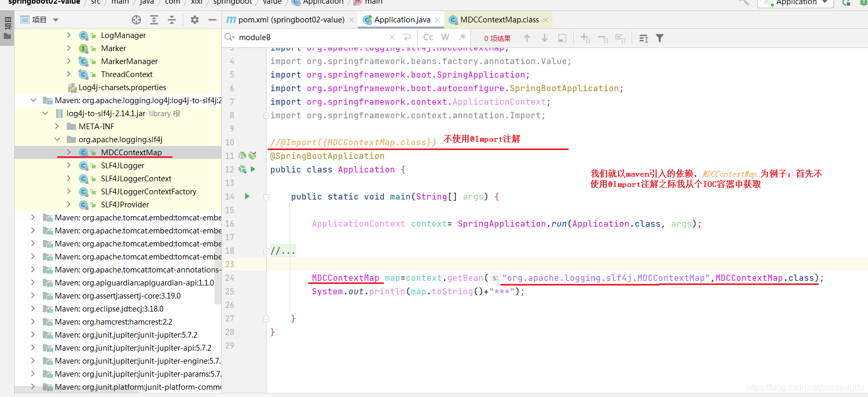Open search results in find window
The height and width of the screenshot is (397, 868).
644,38
